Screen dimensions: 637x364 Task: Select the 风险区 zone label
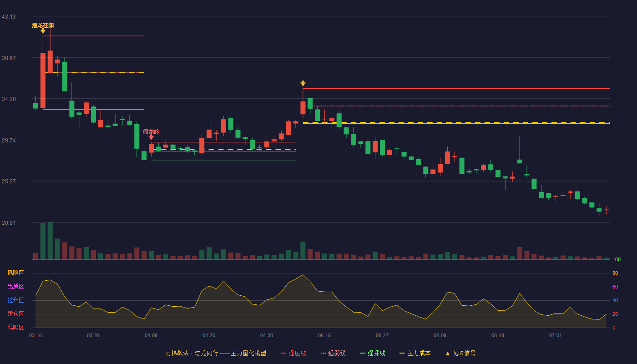[x=15, y=273]
